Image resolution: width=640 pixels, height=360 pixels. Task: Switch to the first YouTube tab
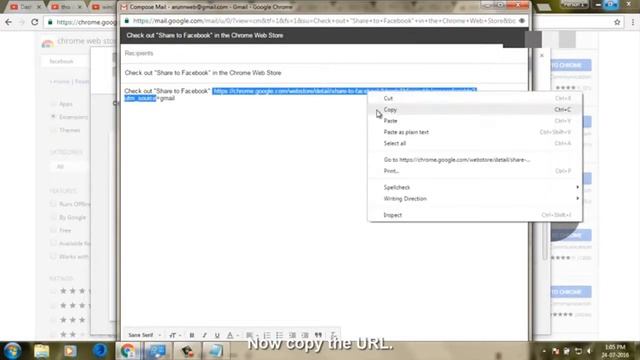(x=26, y=7)
